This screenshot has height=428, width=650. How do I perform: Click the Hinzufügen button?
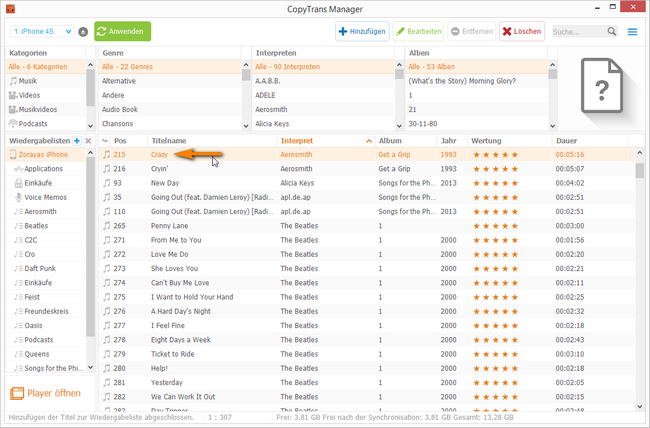(x=362, y=32)
